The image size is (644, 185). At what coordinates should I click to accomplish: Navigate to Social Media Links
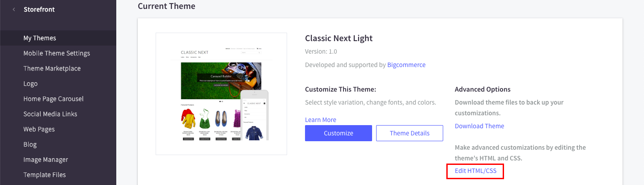pos(50,114)
